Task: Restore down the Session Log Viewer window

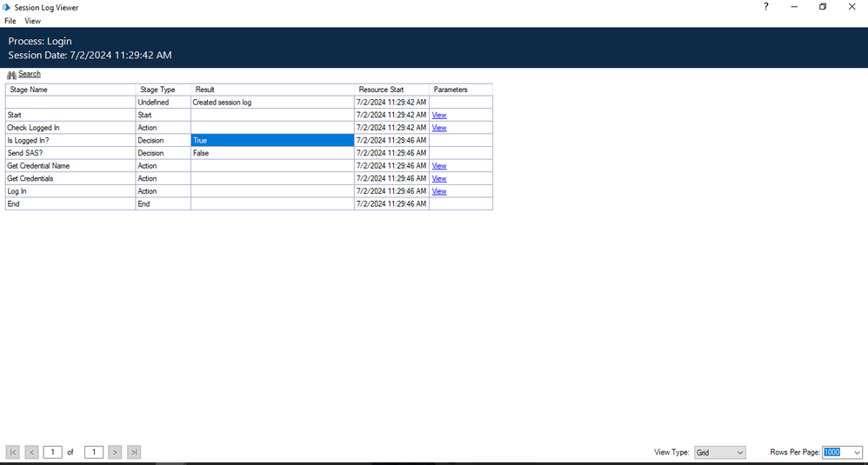Action: coord(823,7)
